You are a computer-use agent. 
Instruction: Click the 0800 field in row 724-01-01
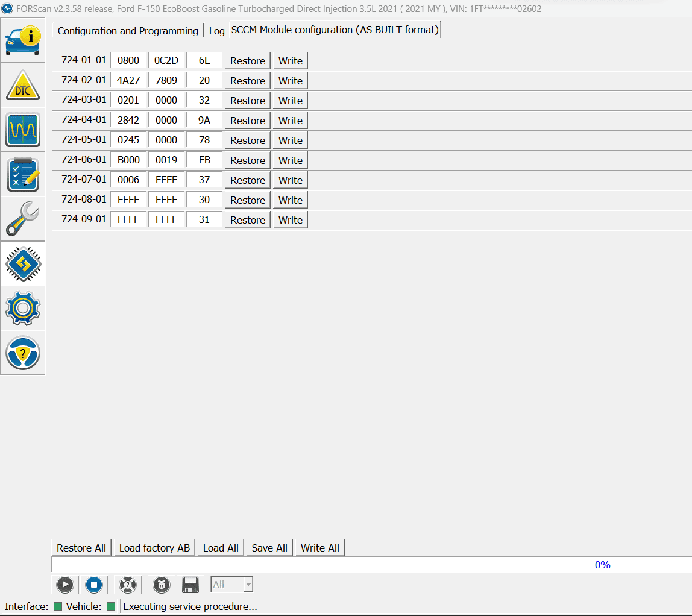pyautogui.click(x=128, y=60)
